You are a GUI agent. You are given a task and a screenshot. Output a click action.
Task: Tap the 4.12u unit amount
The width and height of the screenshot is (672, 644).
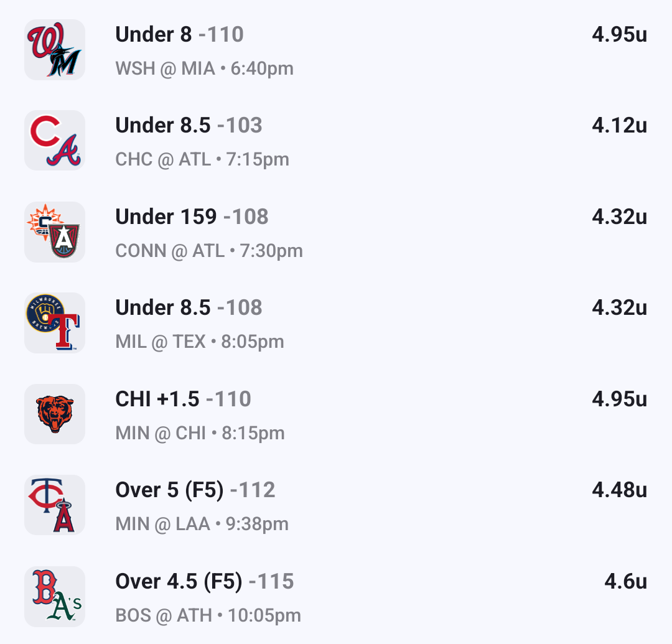tap(619, 126)
